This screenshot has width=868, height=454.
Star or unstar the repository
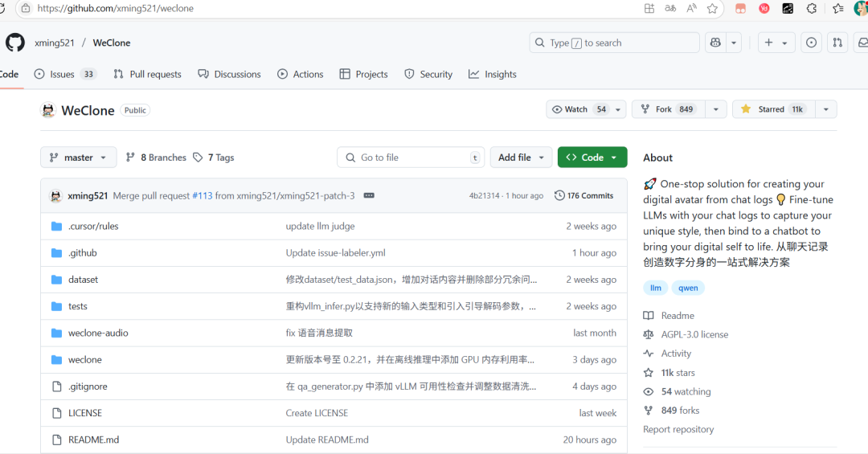click(774, 109)
